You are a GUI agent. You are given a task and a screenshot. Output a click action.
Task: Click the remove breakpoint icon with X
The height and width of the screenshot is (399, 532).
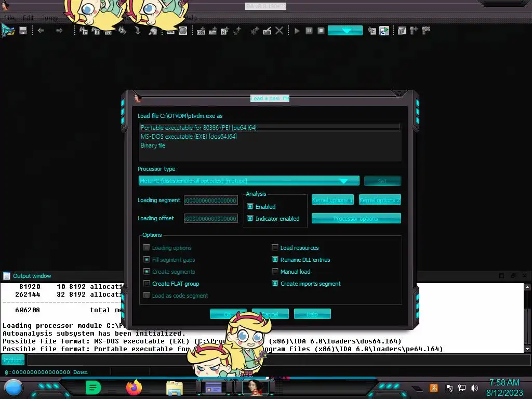tap(426, 31)
